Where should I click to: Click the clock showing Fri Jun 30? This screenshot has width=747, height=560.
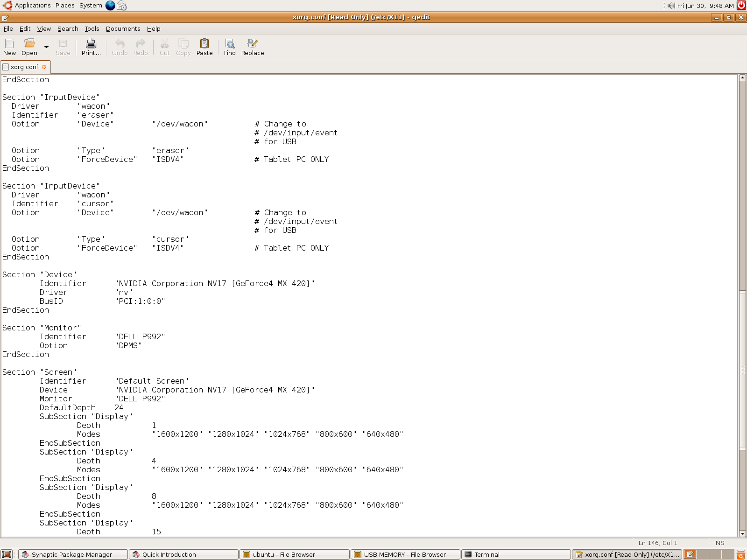tap(705, 6)
